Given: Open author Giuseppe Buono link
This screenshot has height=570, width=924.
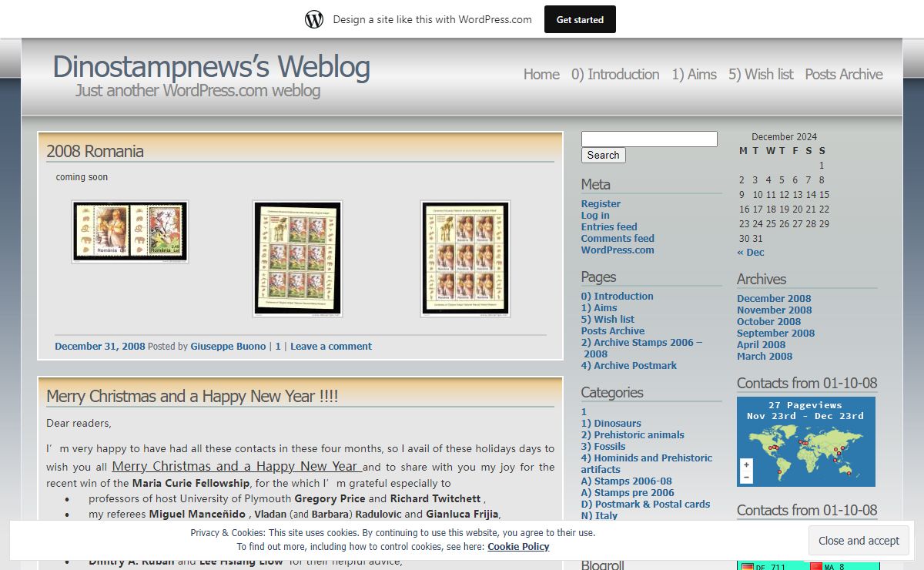Looking at the screenshot, I should (x=228, y=347).
